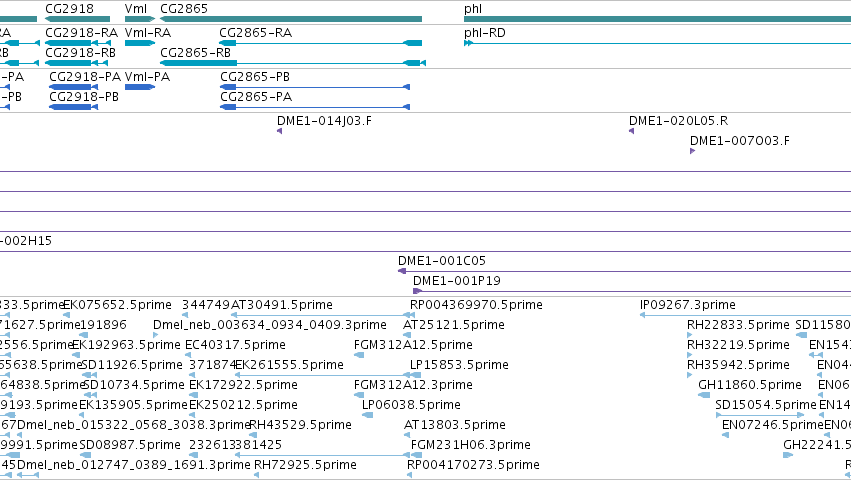The width and height of the screenshot is (851, 480).
Task: Click the Vml gene arrow feature
Action: click(x=140, y=19)
